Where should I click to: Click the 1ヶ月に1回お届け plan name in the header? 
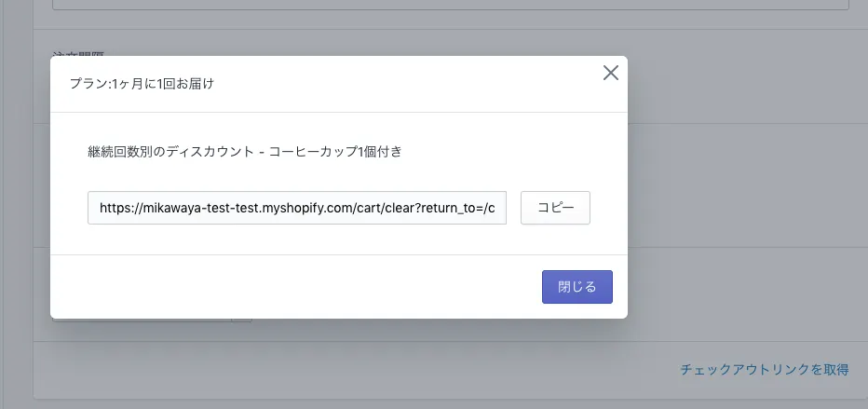162,84
